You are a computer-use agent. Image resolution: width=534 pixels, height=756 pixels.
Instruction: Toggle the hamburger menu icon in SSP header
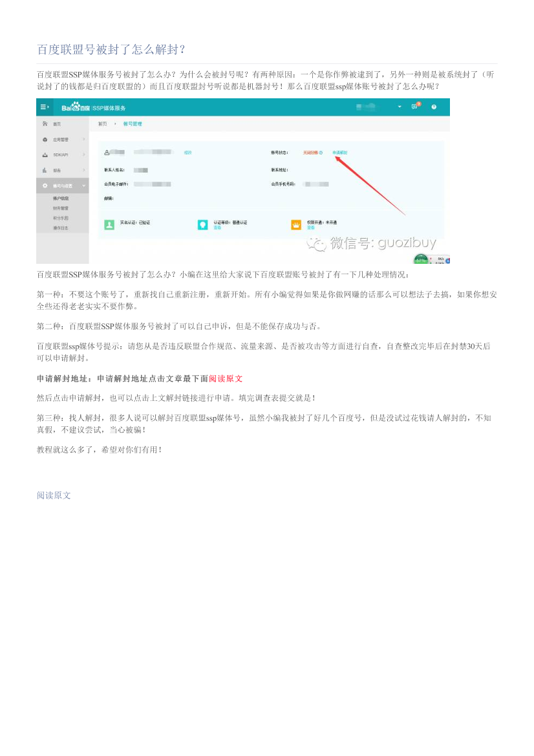click(45, 107)
